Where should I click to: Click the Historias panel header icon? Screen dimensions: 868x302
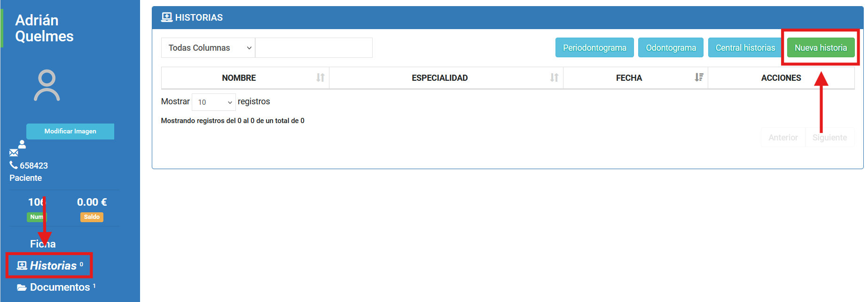coord(166,17)
